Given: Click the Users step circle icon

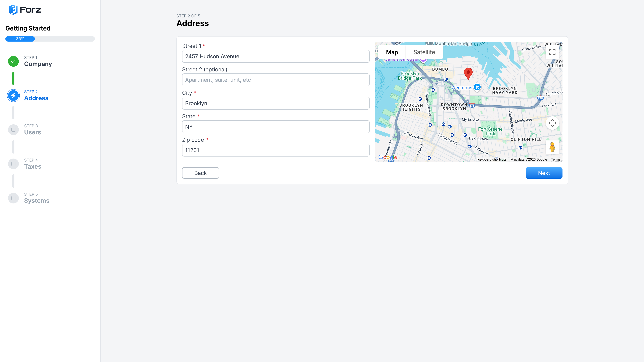Looking at the screenshot, I should click(x=13, y=130).
